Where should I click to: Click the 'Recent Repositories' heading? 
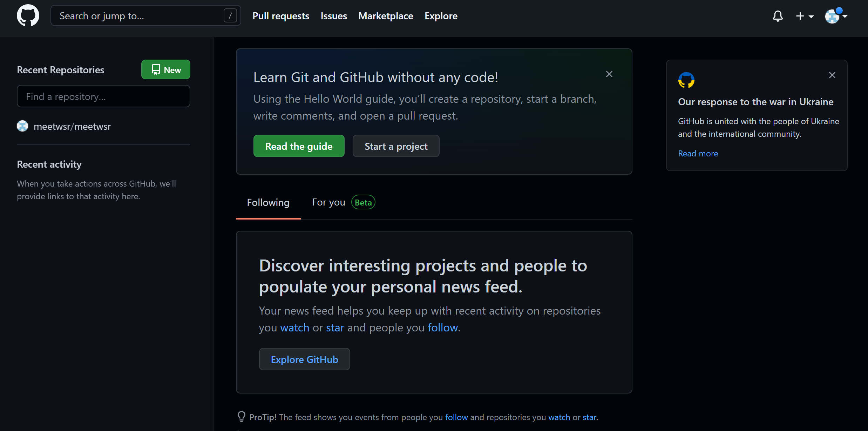[x=61, y=70]
